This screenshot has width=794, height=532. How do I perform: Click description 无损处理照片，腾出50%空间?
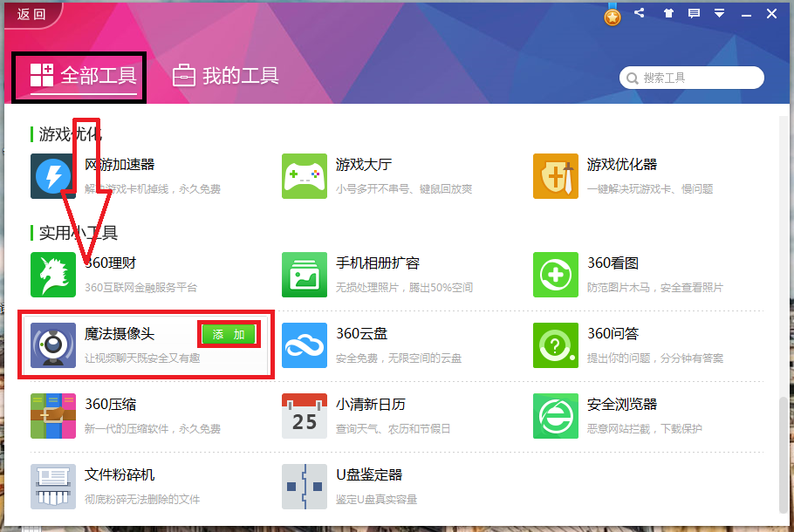[x=404, y=288]
